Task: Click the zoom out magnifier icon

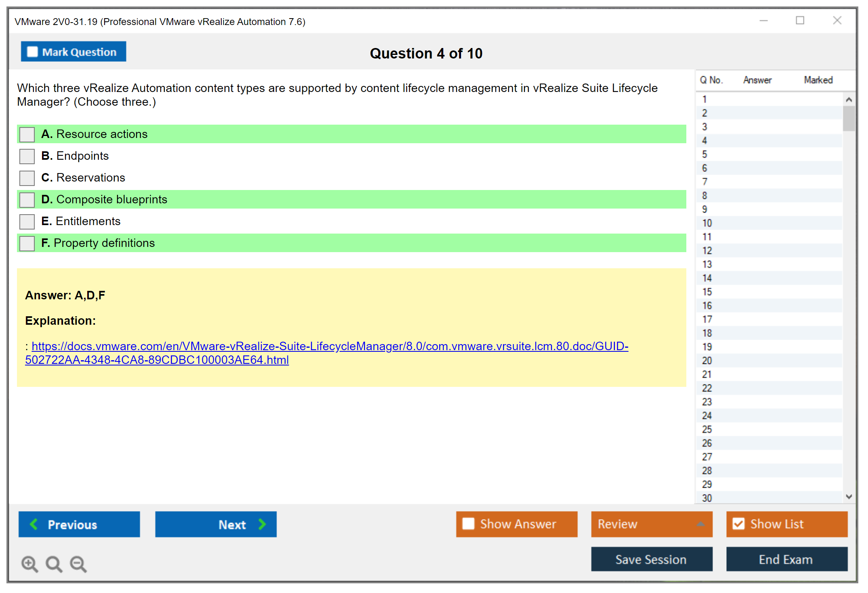Action: click(x=78, y=564)
